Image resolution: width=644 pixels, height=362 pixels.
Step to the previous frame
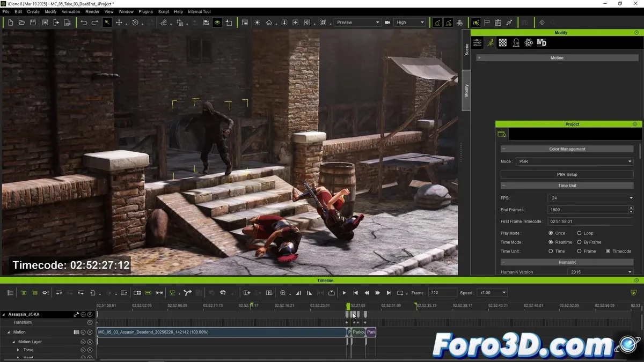pos(367,293)
